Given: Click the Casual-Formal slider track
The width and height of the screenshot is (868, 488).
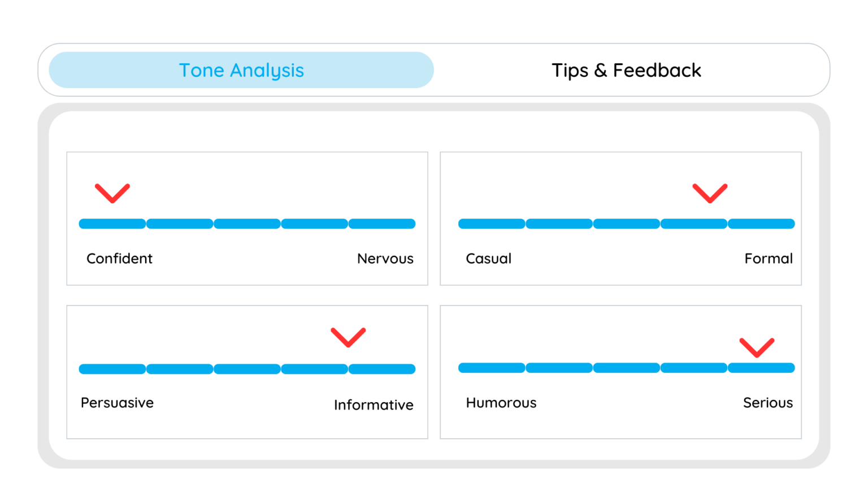Looking at the screenshot, I should click(x=626, y=224).
